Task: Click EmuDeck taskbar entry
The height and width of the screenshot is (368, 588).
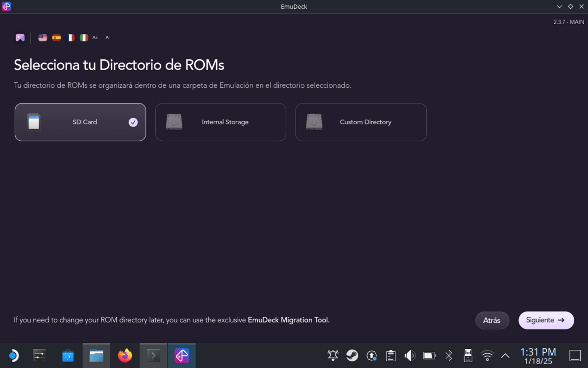Action: [x=182, y=356]
